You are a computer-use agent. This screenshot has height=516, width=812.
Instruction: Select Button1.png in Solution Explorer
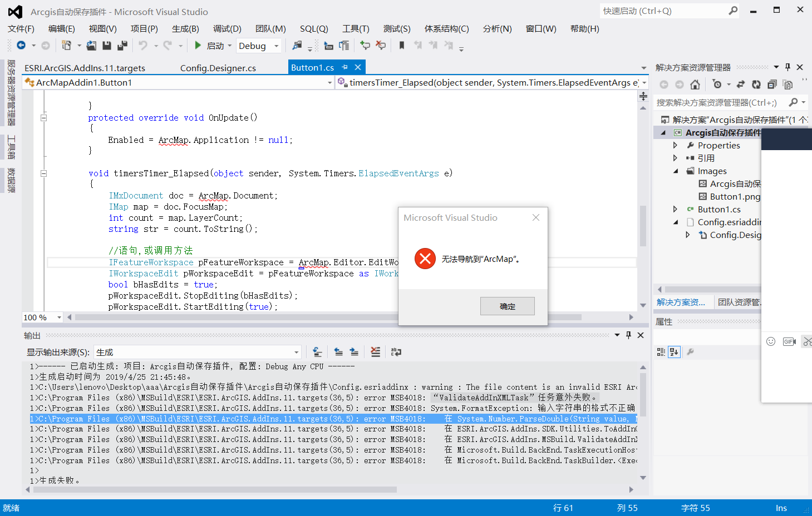click(735, 196)
